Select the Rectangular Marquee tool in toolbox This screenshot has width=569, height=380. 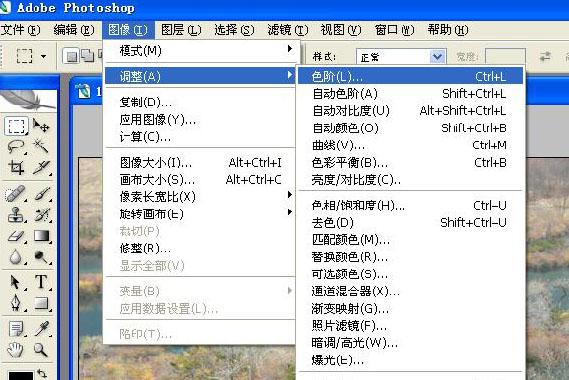point(16,126)
